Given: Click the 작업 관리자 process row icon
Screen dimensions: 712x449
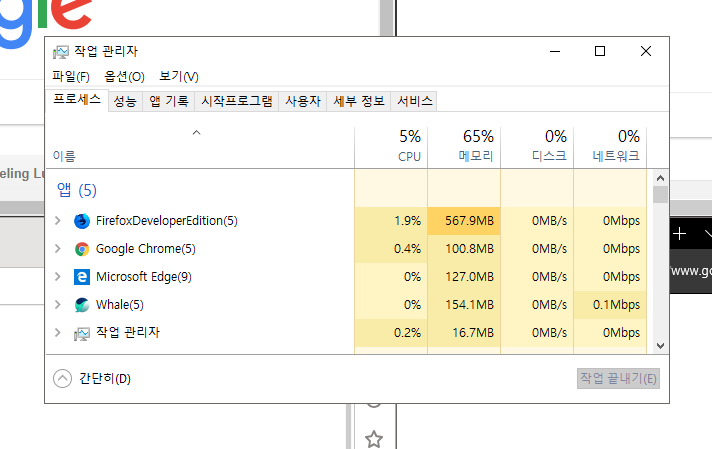Looking at the screenshot, I should [82, 334].
